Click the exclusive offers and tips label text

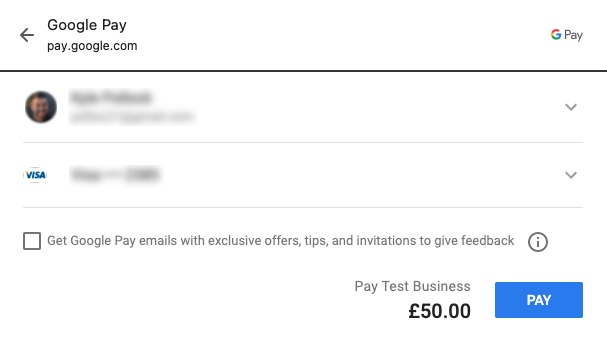coord(281,240)
